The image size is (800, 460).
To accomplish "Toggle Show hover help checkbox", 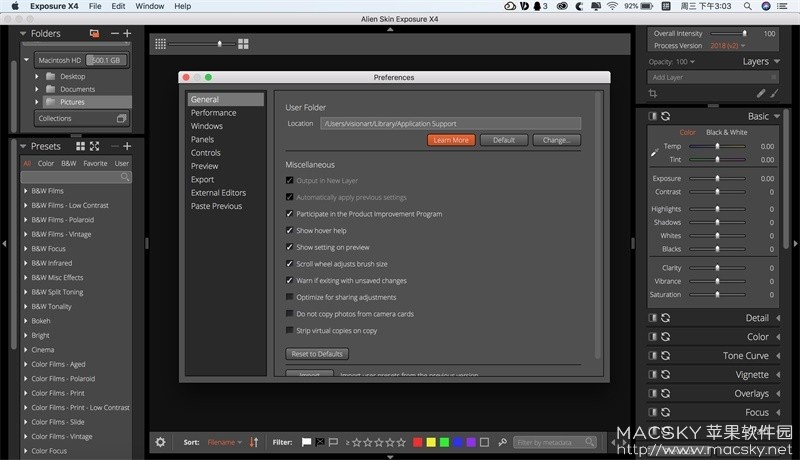I will [x=289, y=231].
